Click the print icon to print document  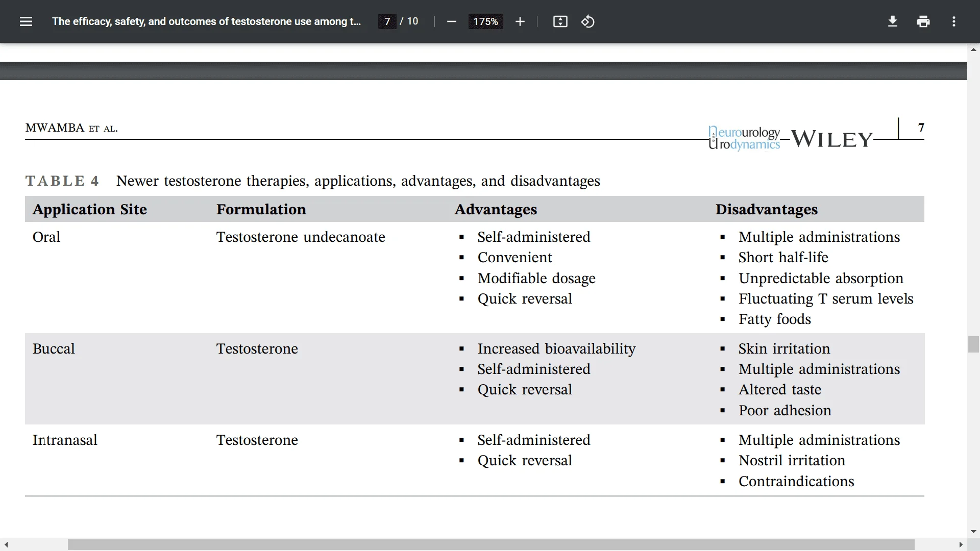tap(923, 21)
